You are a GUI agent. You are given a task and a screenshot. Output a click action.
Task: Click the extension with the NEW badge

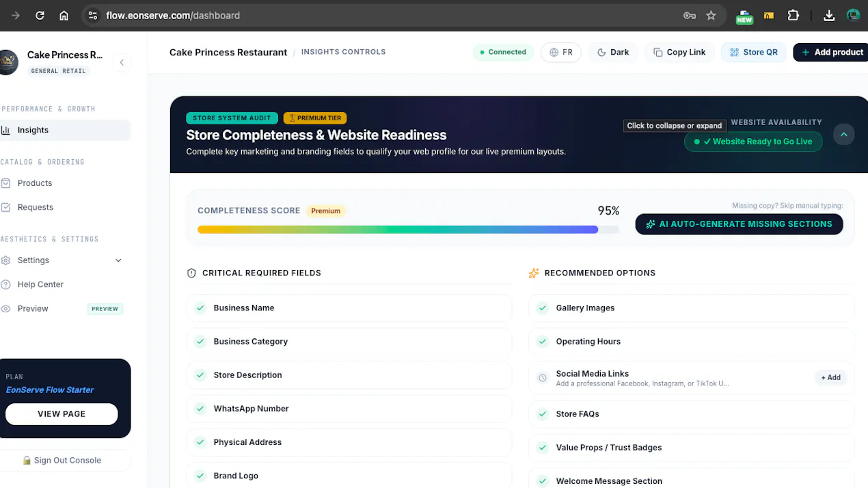pos(744,16)
